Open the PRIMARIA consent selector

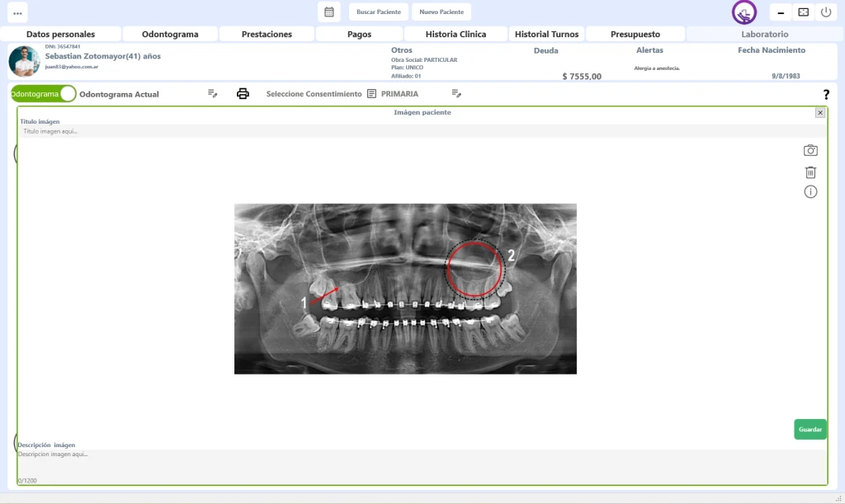tap(402, 94)
